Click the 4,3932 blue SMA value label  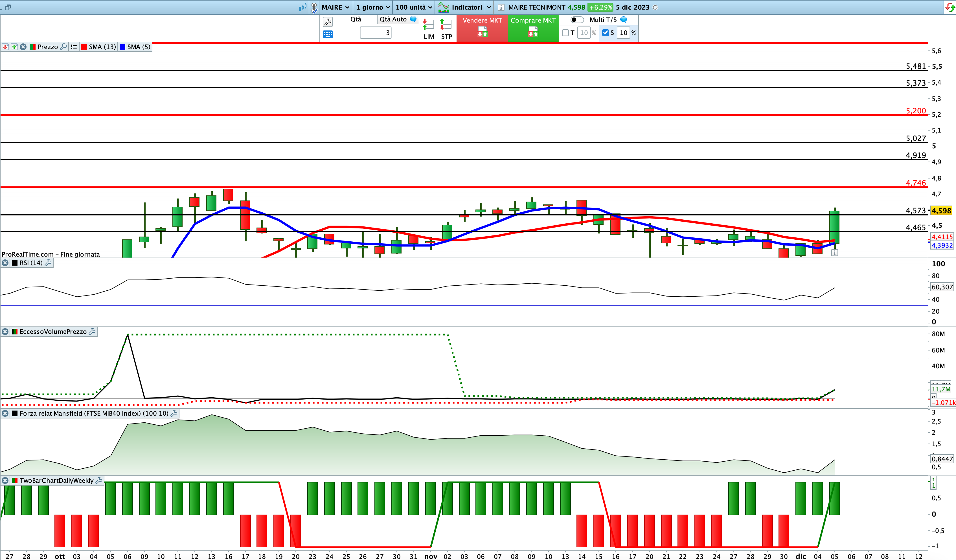[942, 245]
